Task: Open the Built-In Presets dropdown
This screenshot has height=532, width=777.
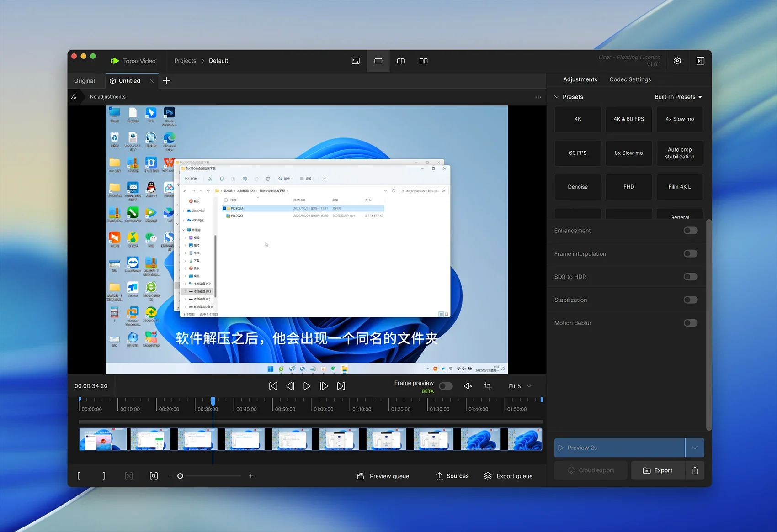Action: tap(678, 97)
